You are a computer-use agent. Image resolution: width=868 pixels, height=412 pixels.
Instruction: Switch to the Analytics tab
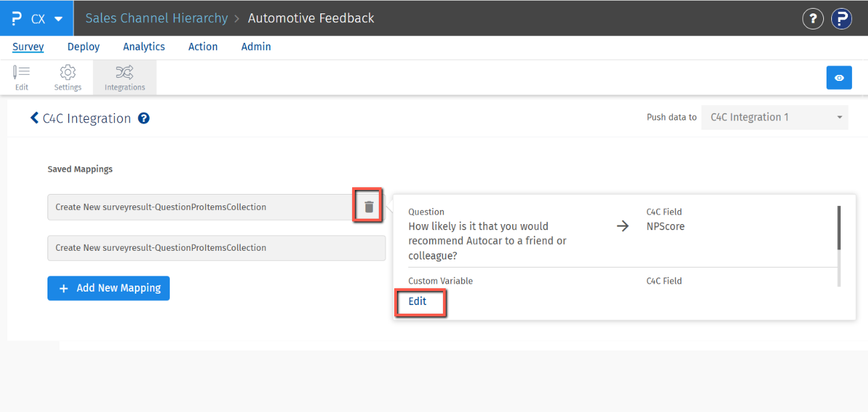(144, 46)
